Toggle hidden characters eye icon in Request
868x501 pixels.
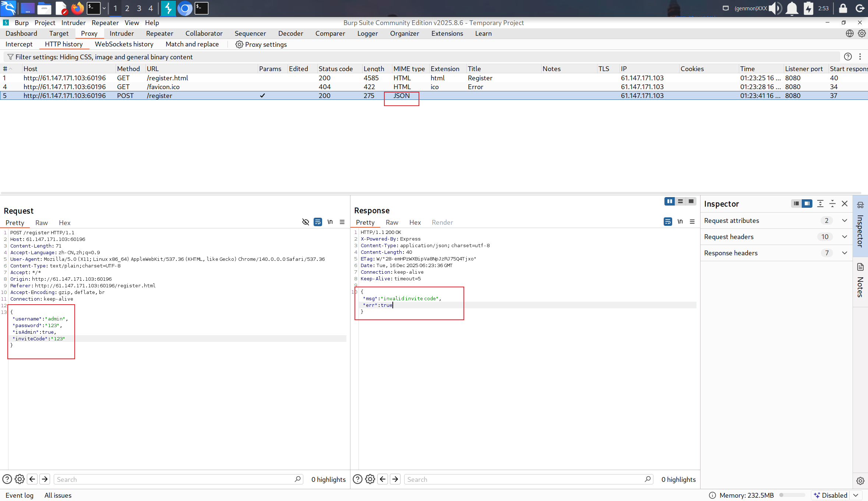pyautogui.click(x=306, y=222)
